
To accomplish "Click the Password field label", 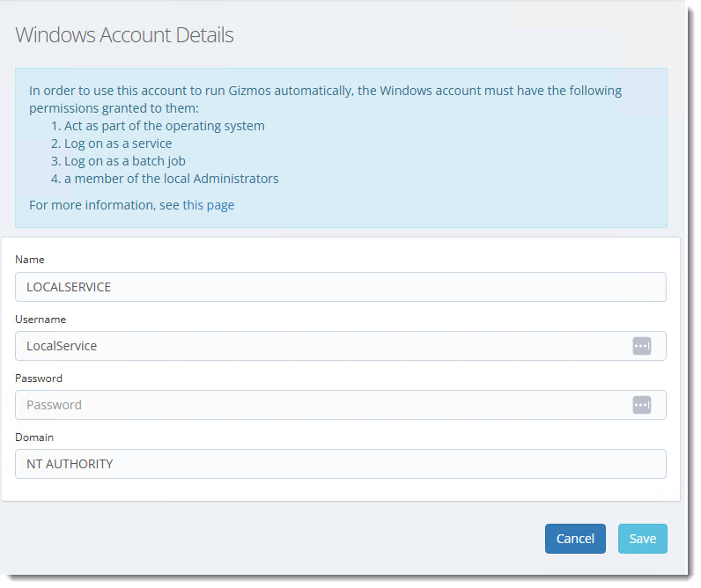I will pos(39,379).
